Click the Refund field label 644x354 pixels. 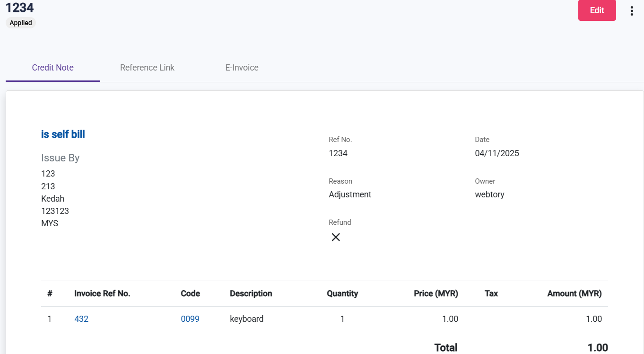(x=340, y=222)
